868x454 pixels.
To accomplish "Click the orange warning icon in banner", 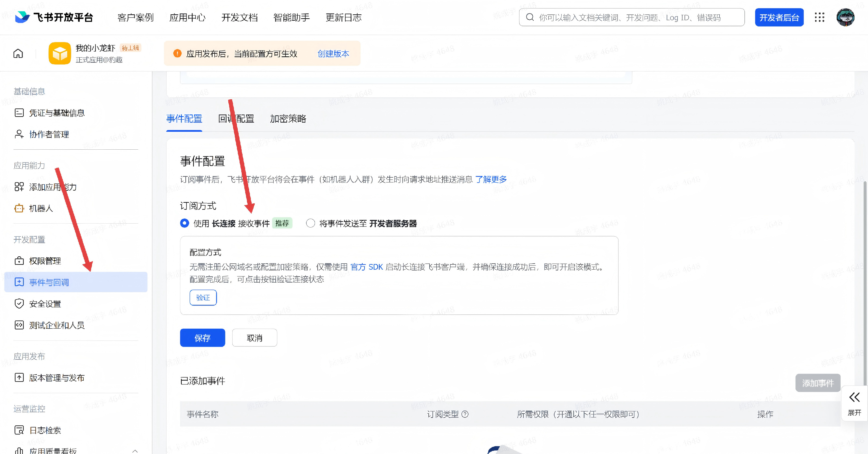I will tap(177, 54).
